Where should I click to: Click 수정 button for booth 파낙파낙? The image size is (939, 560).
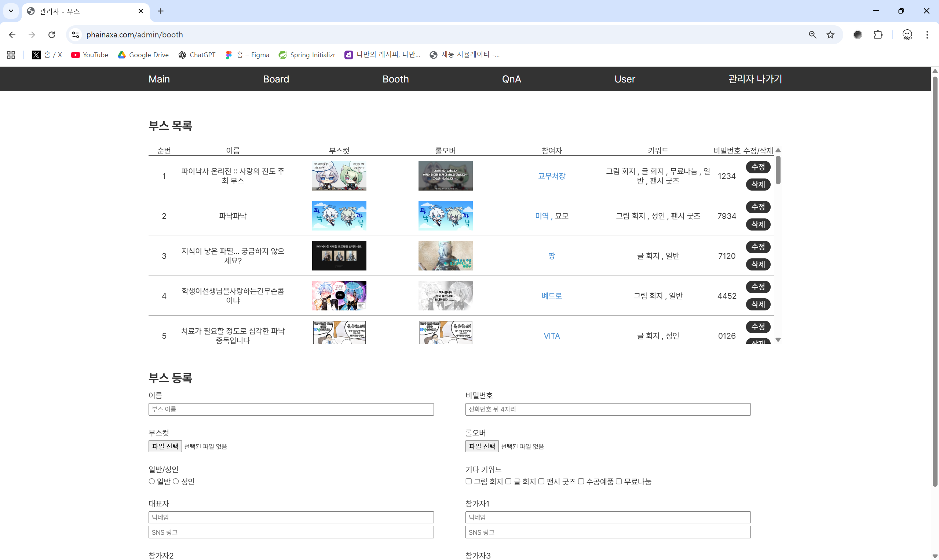[758, 207]
